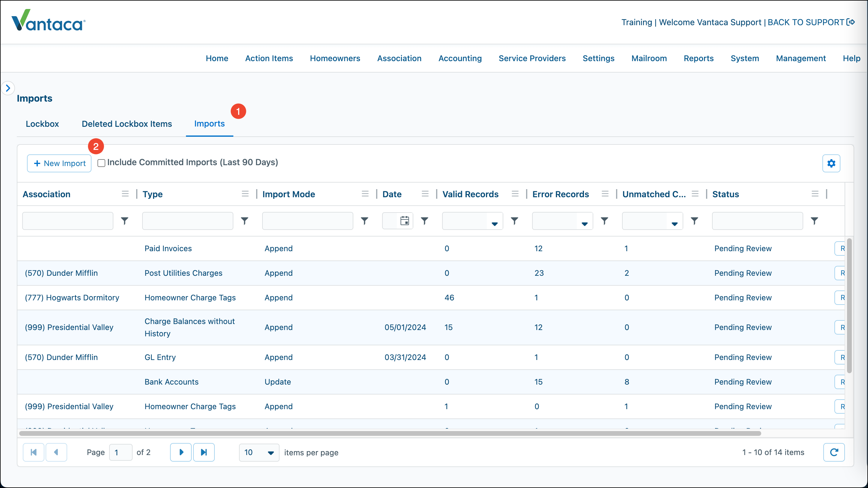Open the Home menu
Screen dimensions: 868x488
pyautogui.click(x=217, y=58)
